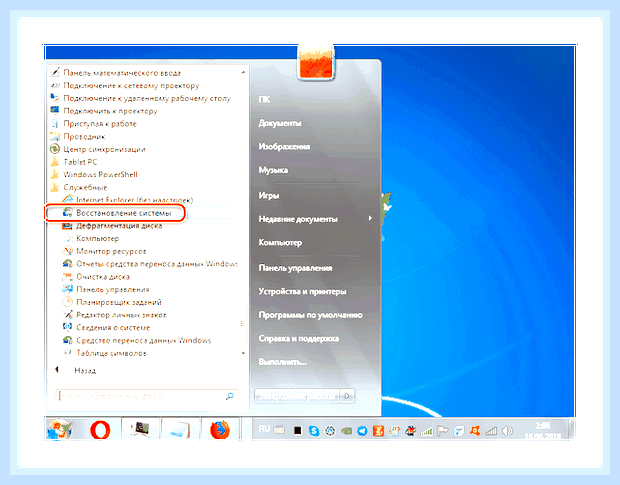The image size is (620, 485).
Task: Open Internet Explorer (без надстроек)
Action: 128,200
